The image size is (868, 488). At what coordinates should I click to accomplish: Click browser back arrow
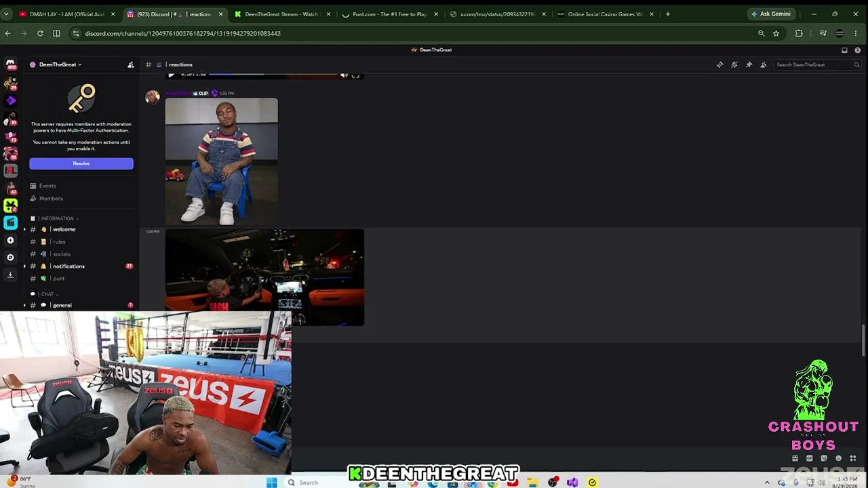pyautogui.click(x=8, y=33)
